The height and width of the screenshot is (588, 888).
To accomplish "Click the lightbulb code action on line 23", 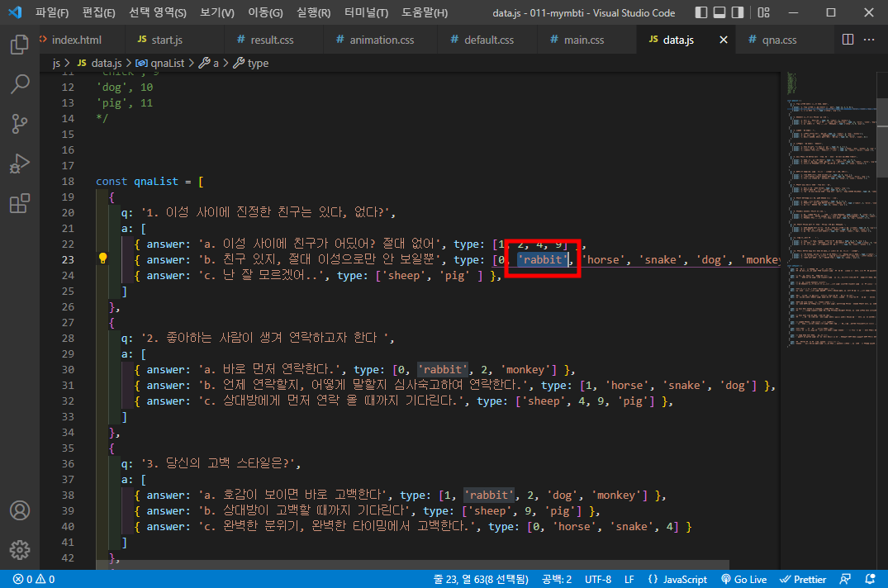I will pyautogui.click(x=102, y=258).
